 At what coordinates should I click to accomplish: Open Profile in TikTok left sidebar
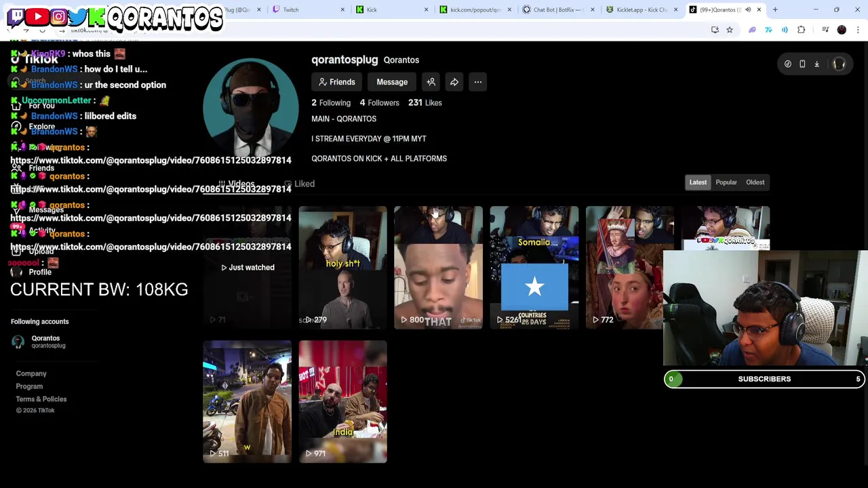[31, 272]
